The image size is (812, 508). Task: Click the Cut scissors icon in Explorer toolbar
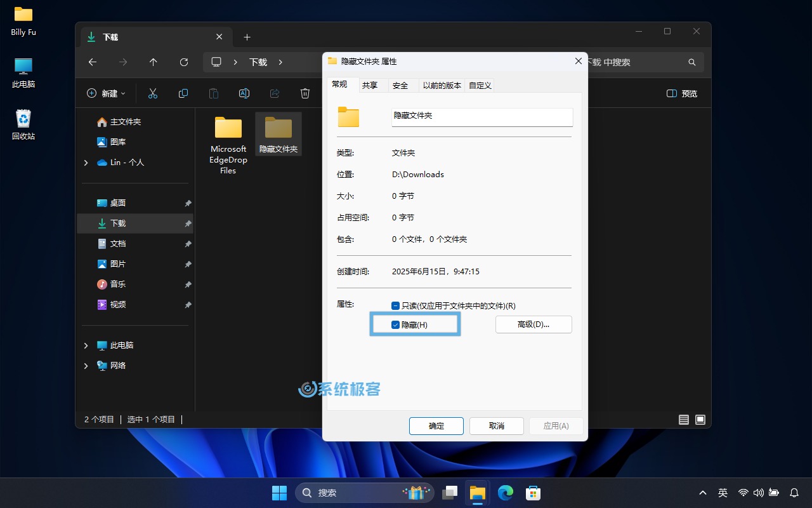coord(152,93)
